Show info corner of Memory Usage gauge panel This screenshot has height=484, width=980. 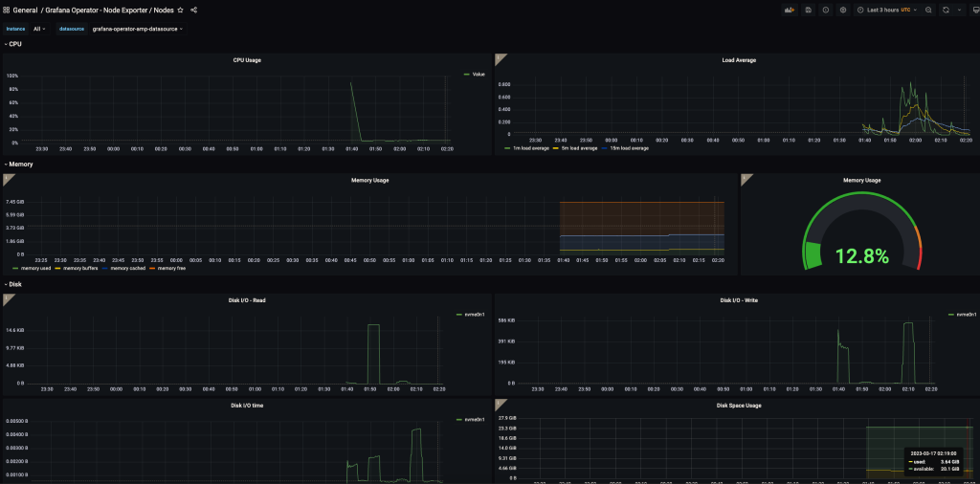(745, 177)
